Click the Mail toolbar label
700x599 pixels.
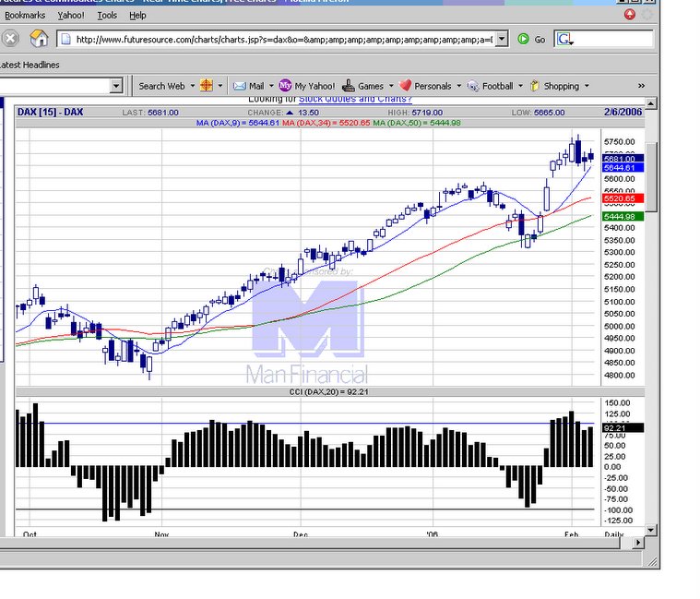tap(256, 86)
